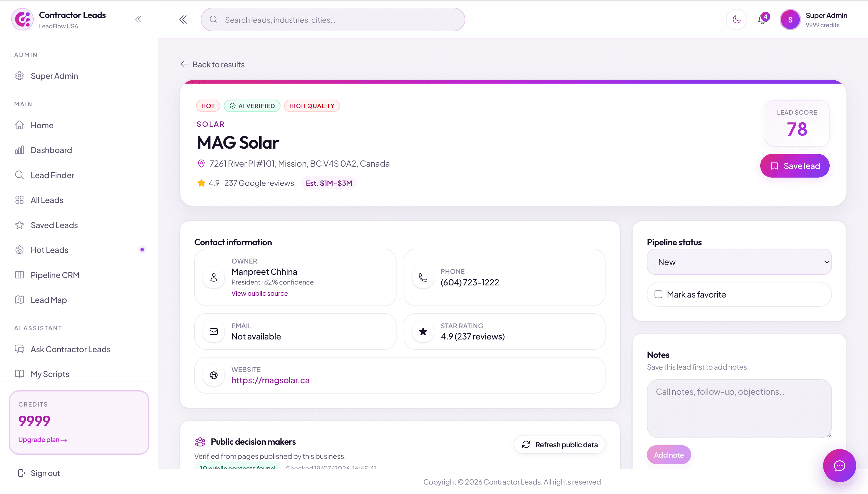Open notifications bell

tap(763, 19)
